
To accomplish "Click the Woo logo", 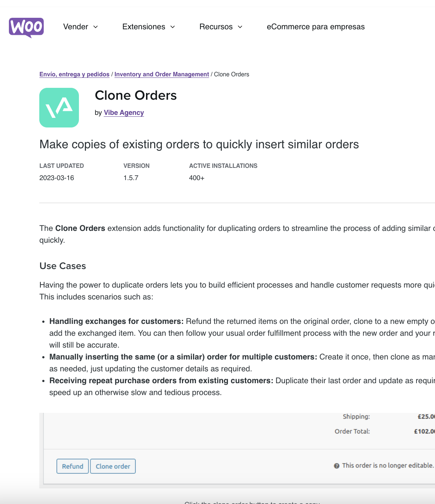I will coord(26,27).
